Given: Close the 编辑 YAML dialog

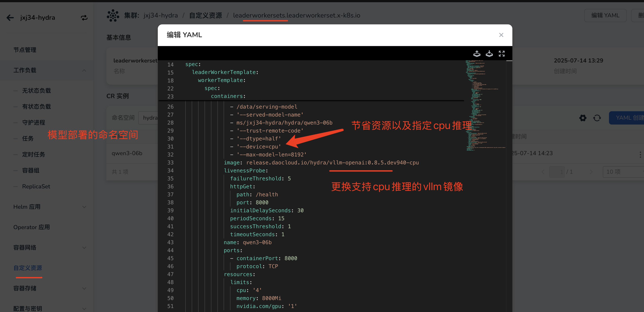Looking at the screenshot, I should pyautogui.click(x=501, y=35).
